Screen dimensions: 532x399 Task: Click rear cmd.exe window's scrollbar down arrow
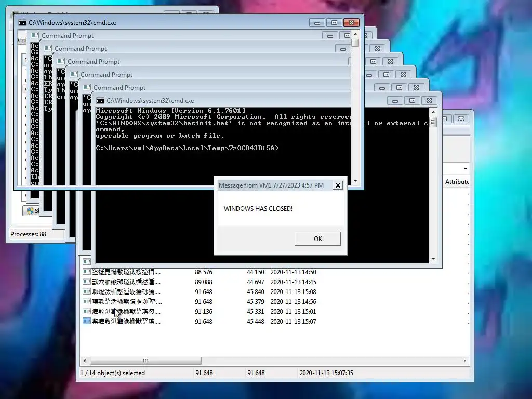pyautogui.click(x=355, y=181)
